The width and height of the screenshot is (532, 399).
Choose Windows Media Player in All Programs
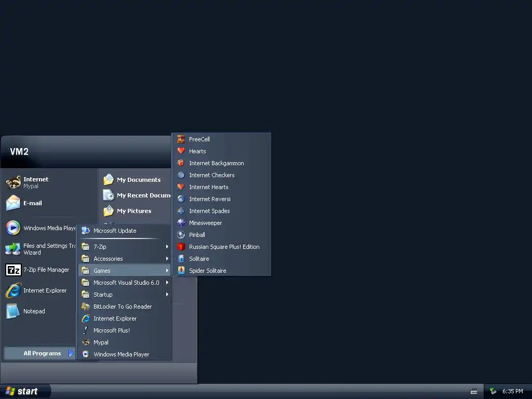tap(125, 354)
